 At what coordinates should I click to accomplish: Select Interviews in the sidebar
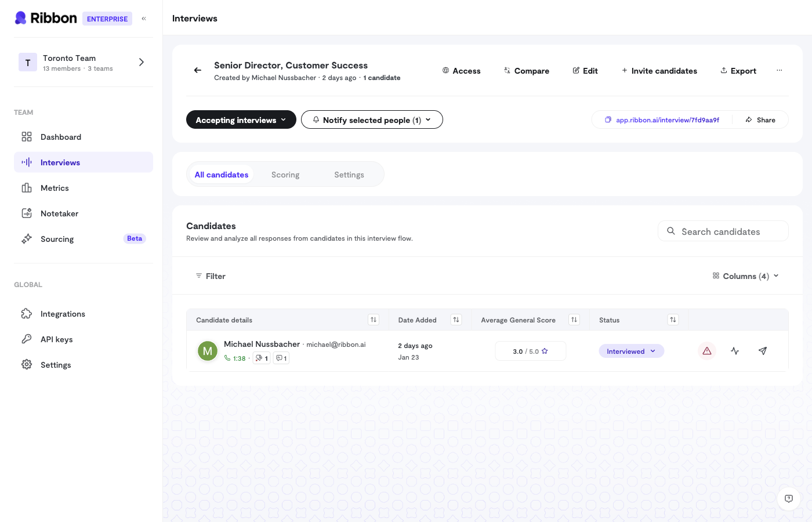click(84, 162)
